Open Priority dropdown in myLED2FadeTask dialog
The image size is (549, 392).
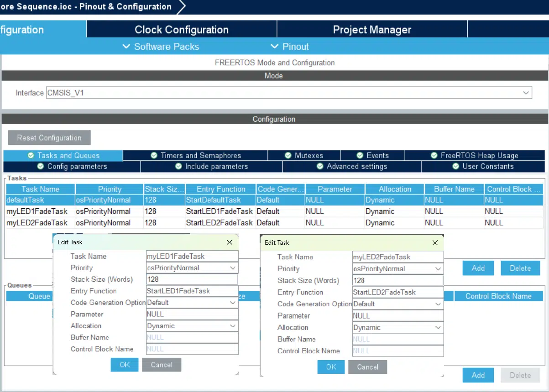click(x=398, y=269)
